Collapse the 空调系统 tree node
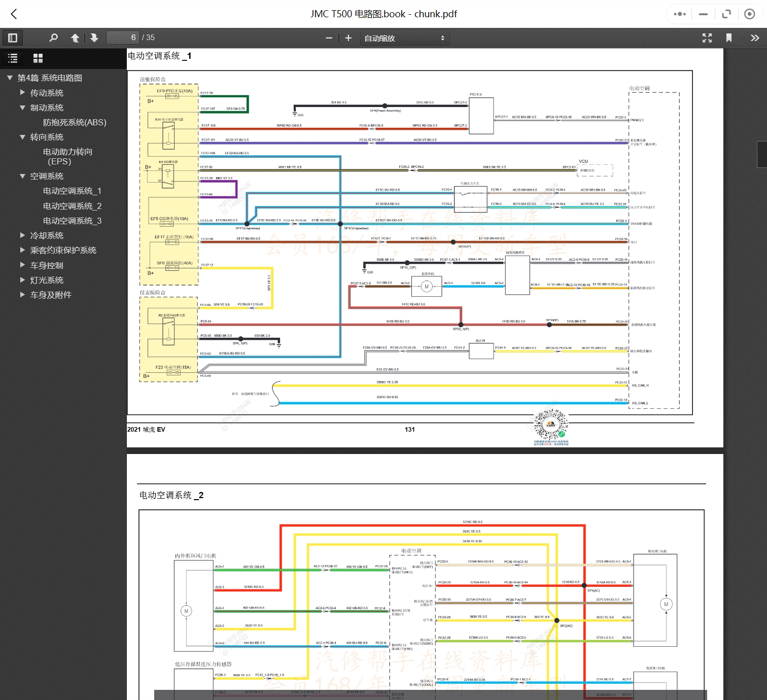767x700 pixels. [22, 176]
